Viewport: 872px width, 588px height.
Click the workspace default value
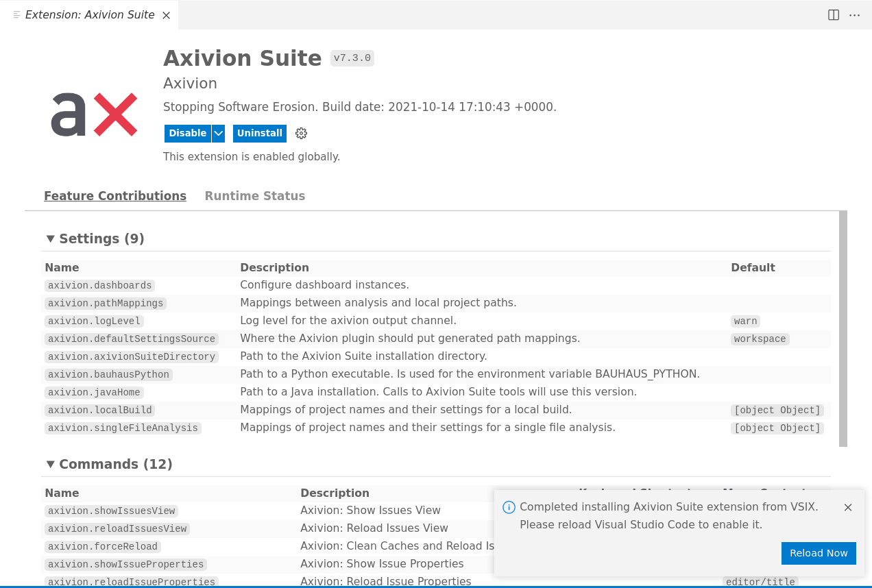tap(760, 339)
